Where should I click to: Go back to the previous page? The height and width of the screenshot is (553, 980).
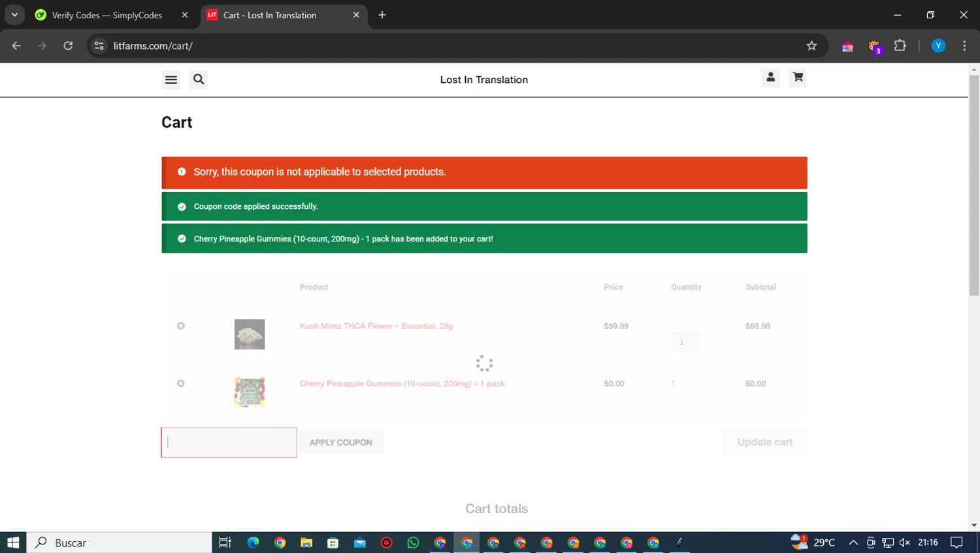(16, 46)
